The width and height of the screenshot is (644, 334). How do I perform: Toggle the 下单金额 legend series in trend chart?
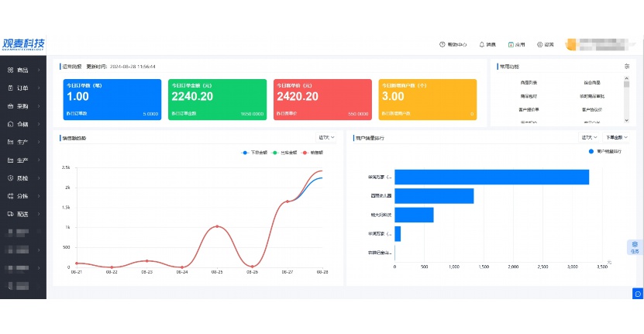[x=253, y=153]
